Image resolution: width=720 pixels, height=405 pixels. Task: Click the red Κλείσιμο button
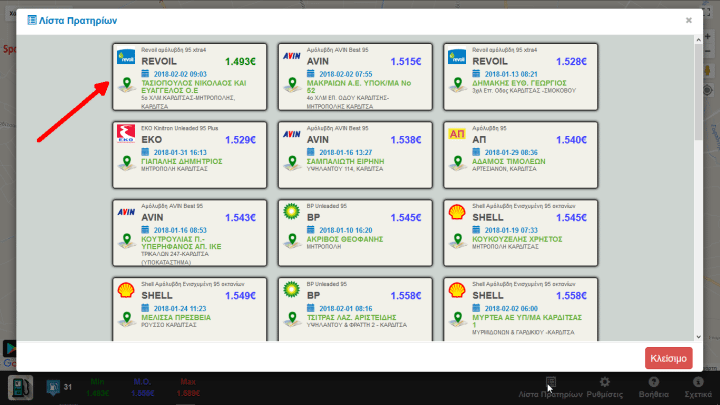669,358
